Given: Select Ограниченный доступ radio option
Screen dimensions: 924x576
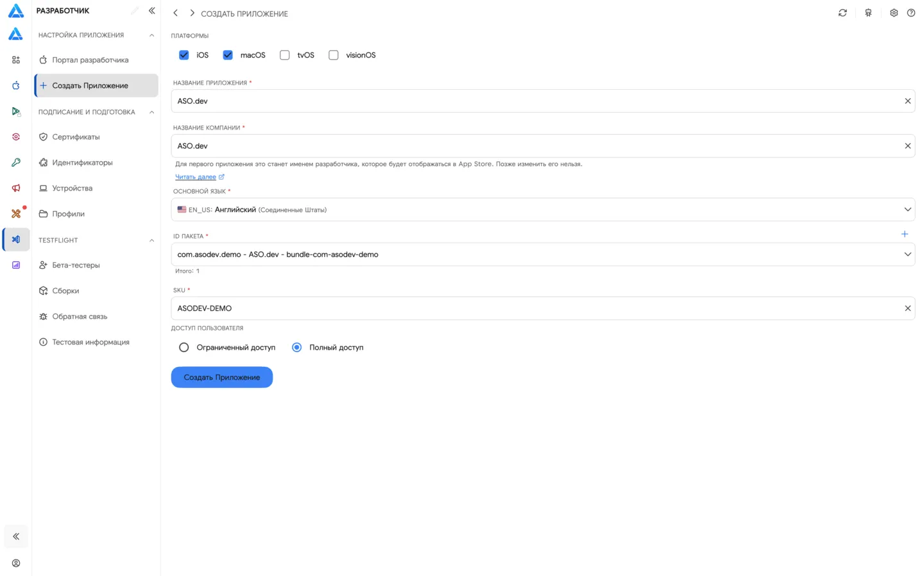Looking at the screenshot, I should [x=184, y=348].
